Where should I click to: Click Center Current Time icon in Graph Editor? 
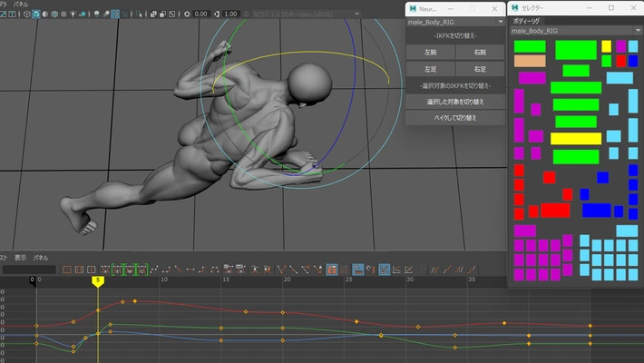[92, 270]
